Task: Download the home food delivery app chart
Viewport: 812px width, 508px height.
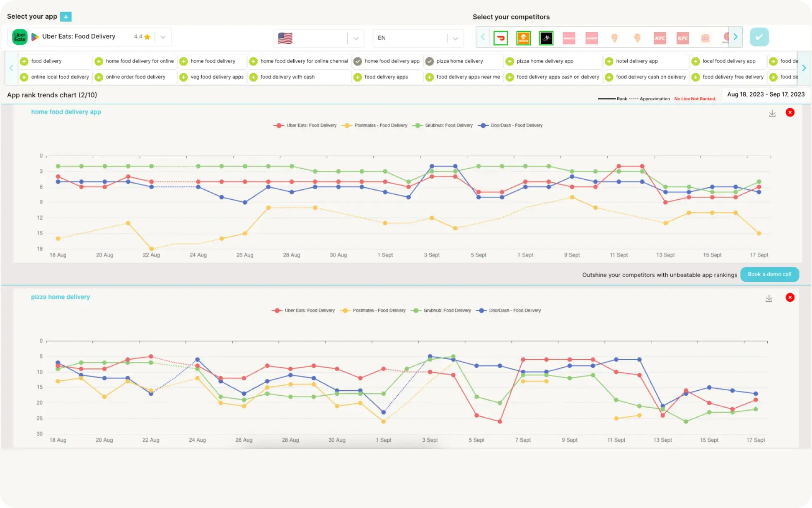Action: (772, 113)
